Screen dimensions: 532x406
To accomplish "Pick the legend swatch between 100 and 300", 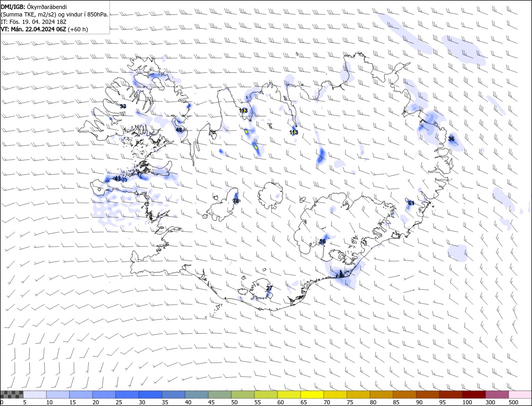I will [473, 394].
